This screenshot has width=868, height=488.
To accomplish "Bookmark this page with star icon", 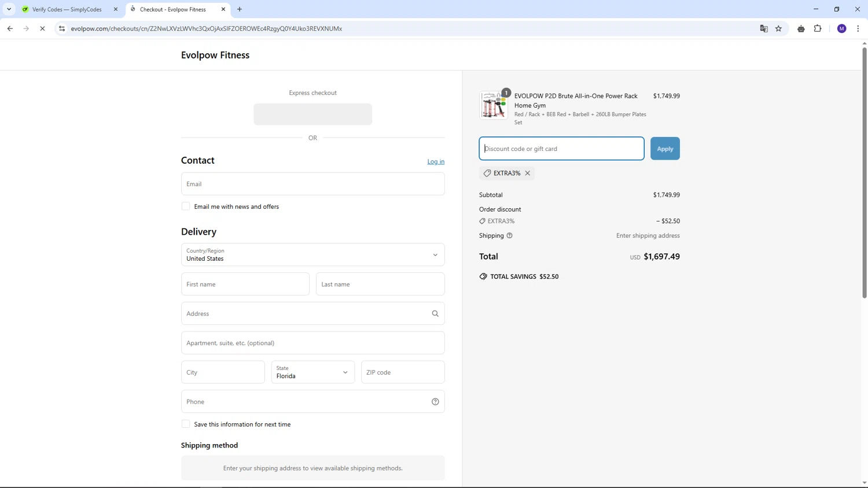I will [x=779, y=28].
